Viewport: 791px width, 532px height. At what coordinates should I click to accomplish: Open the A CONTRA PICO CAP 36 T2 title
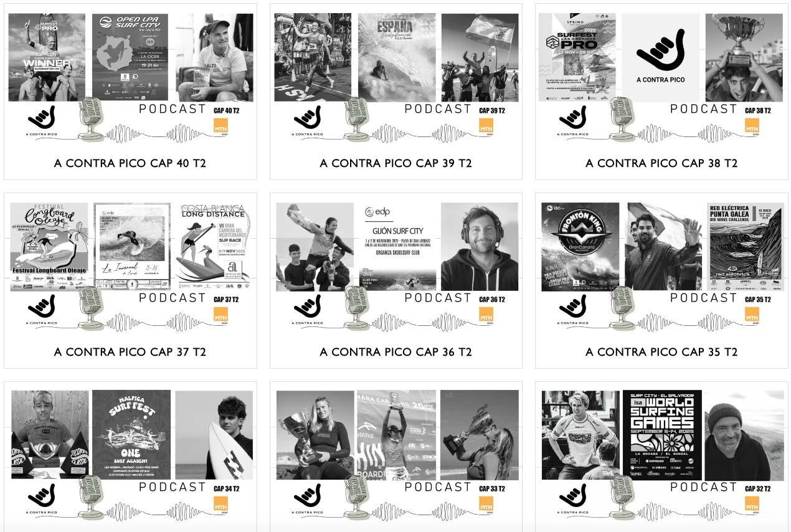pyautogui.click(x=395, y=352)
